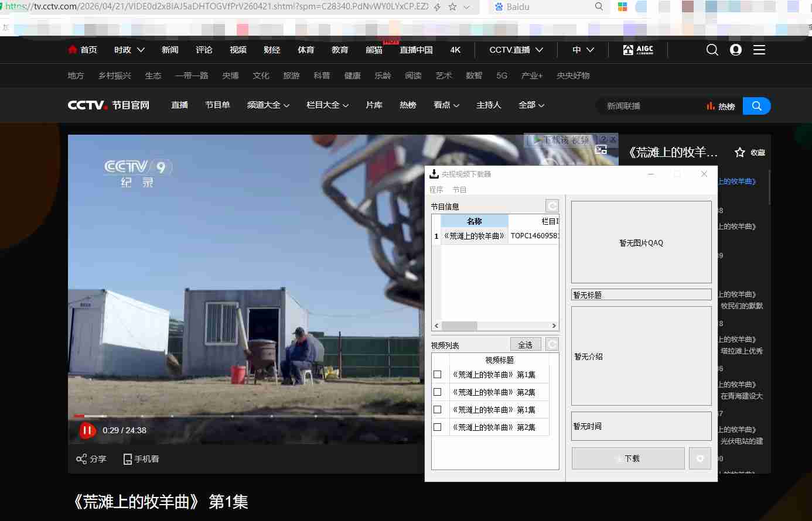Open the 节目 menu in the downloader
Viewport: 812px width, 521px height.
click(459, 190)
